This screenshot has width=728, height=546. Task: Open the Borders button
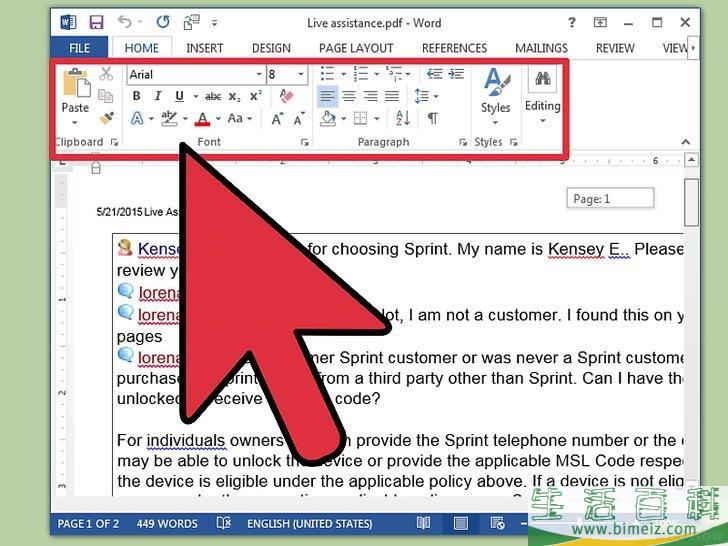(x=361, y=119)
